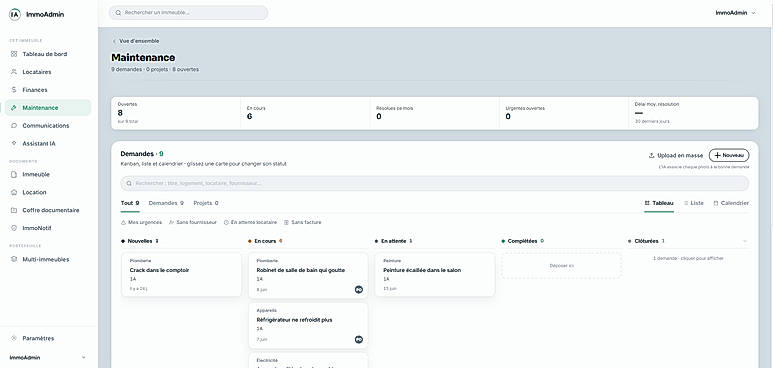Click the Complétées column header

coord(523,241)
